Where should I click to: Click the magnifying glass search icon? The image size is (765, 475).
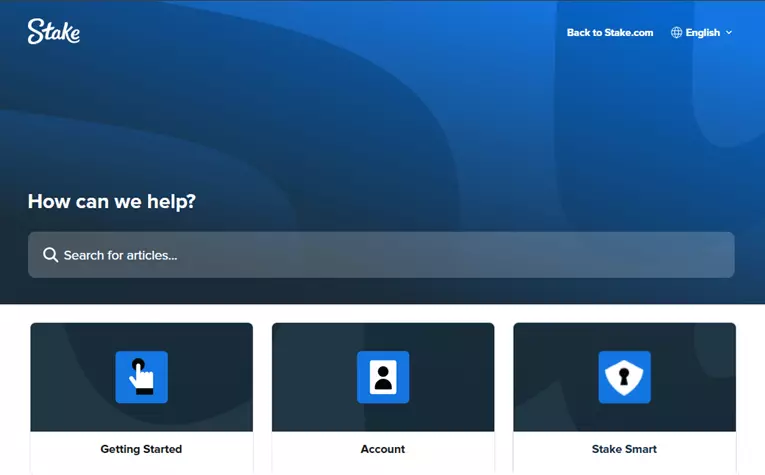click(50, 255)
